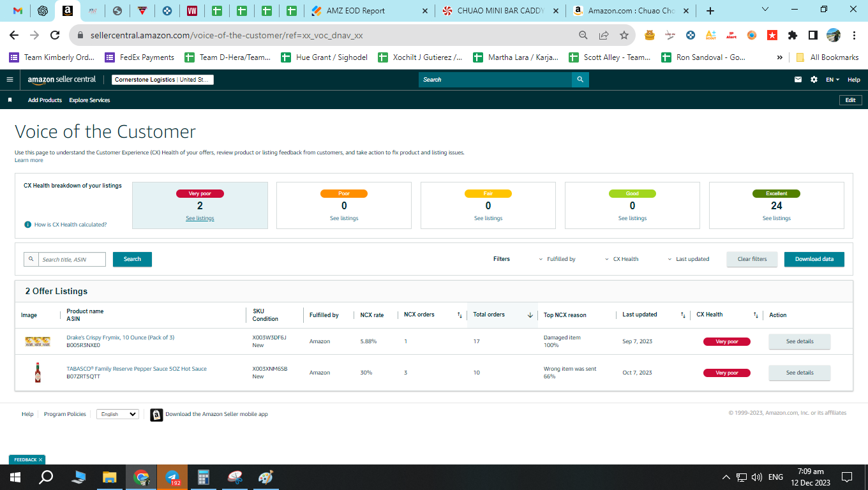Open the Windows notification center
The height and width of the screenshot is (490, 868).
847,477
